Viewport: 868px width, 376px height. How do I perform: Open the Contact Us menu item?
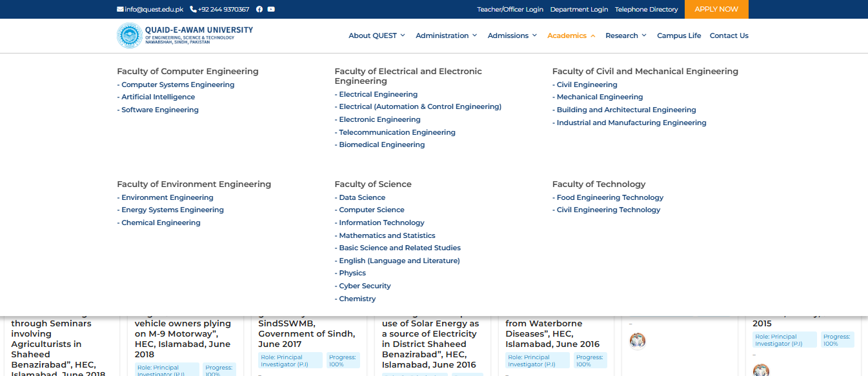(729, 35)
